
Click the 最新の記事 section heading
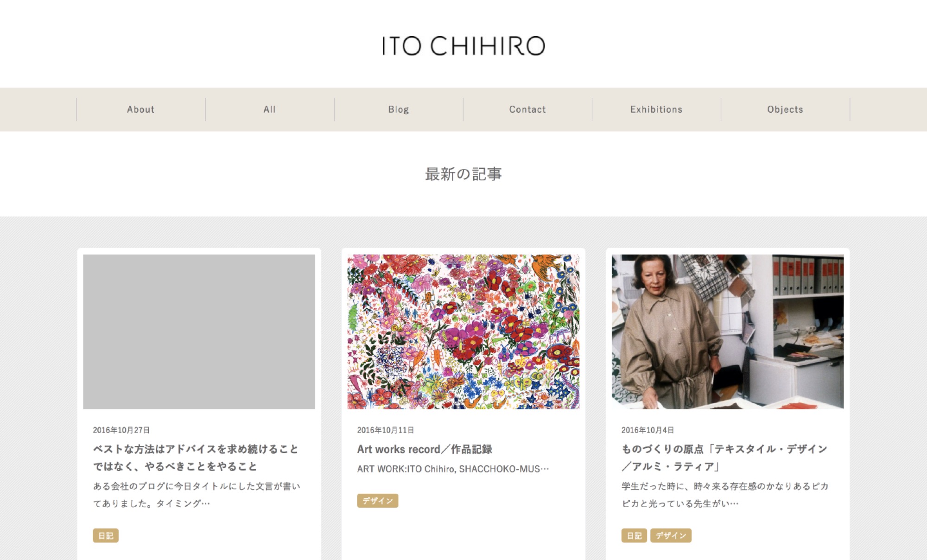(x=463, y=174)
